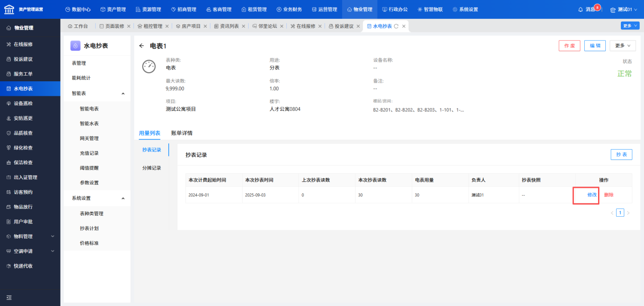Click the back arrow beside 电表1
The image size is (644, 306).
pyautogui.click(x=142, y=46)
